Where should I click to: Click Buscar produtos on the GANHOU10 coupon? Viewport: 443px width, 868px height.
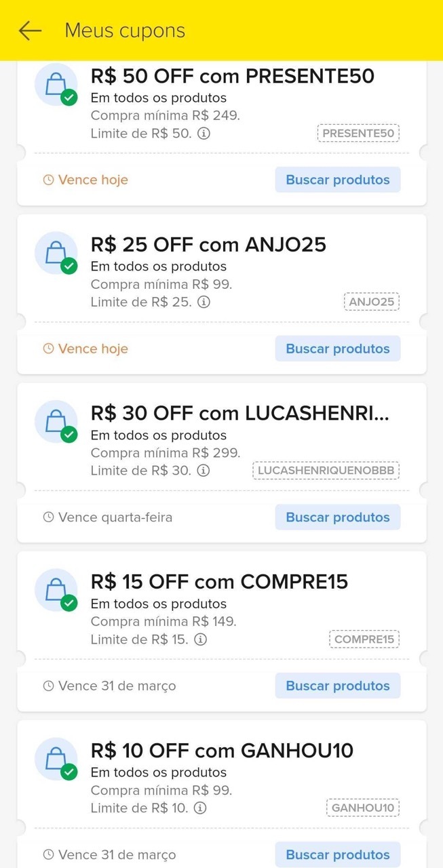337,854
